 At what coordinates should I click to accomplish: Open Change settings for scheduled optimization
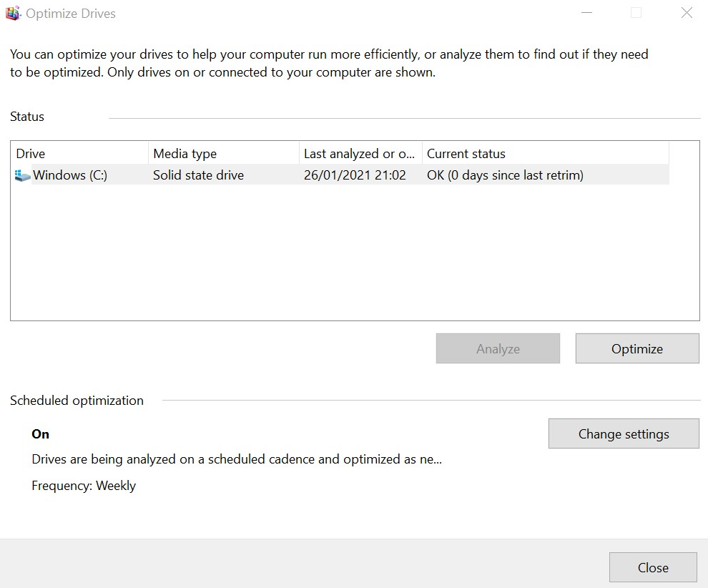pyautogui.click(x=624, y=434)
